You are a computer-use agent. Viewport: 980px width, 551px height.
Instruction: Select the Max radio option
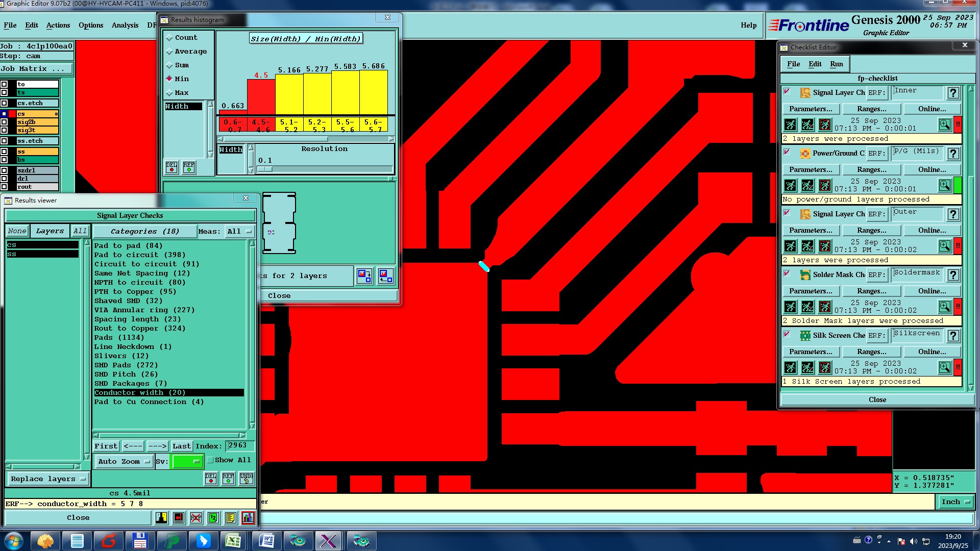tap(178, 93)
